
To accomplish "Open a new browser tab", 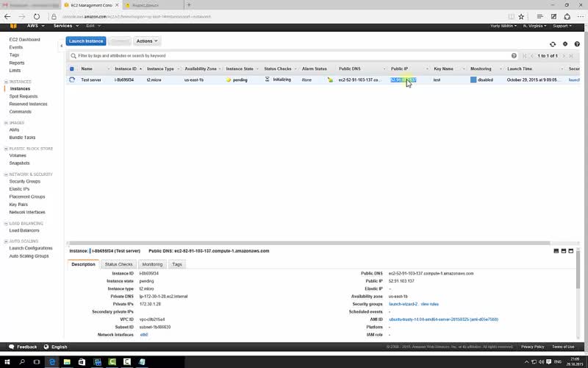I will coord(189,5).
